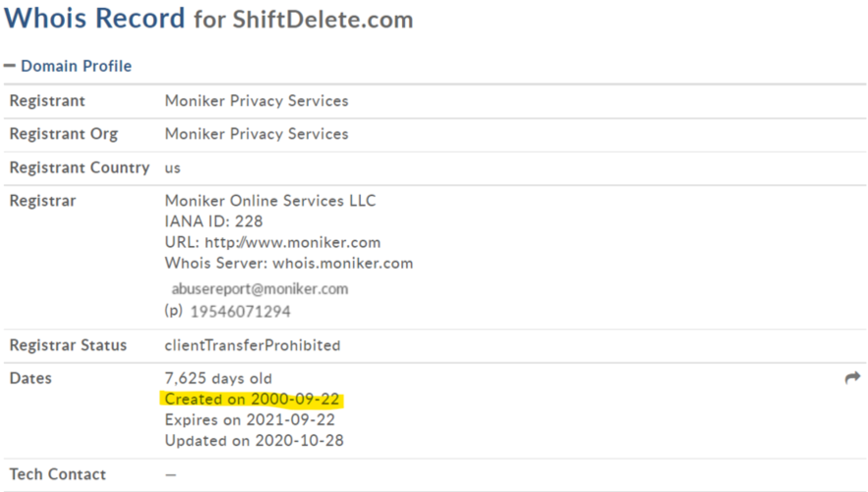Click the Whois Server whois.moniker.com text
Image resolution: width=868 pixels, height=492 pixels.
288,263
